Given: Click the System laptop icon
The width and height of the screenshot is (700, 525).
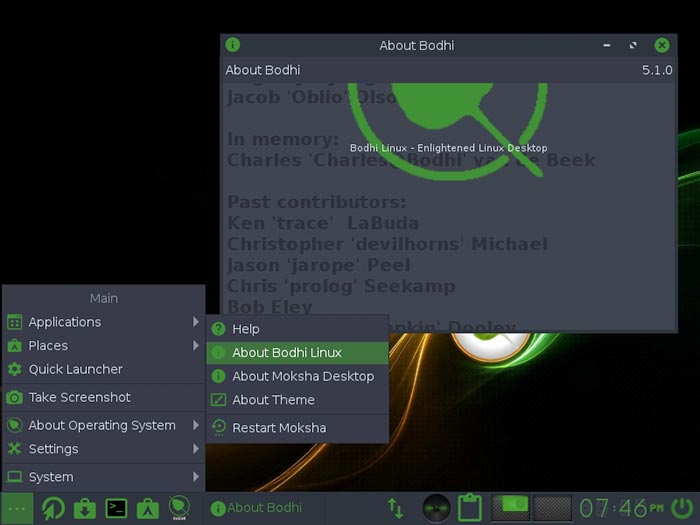Looking at the screenshot, I should pyautogui.click(x=15, y=477).
